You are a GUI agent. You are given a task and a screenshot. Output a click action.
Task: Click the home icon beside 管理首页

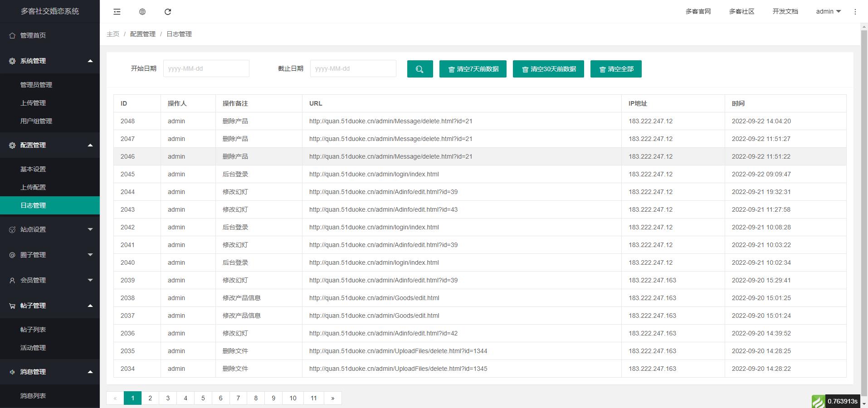point(12,35)
